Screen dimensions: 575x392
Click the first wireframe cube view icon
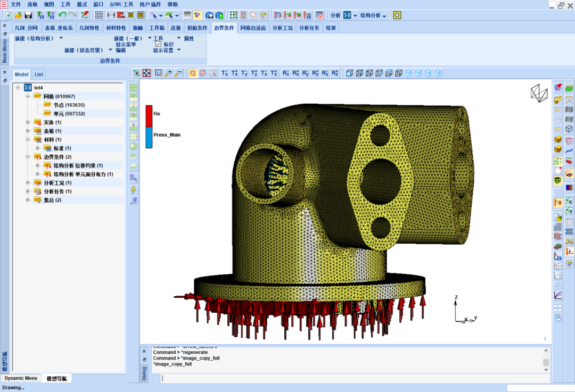pyautogui.click(x=349, y=73)
